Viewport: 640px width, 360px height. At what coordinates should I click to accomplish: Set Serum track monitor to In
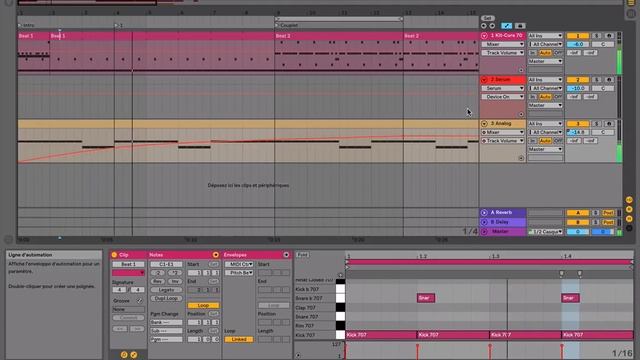point(533,97)
